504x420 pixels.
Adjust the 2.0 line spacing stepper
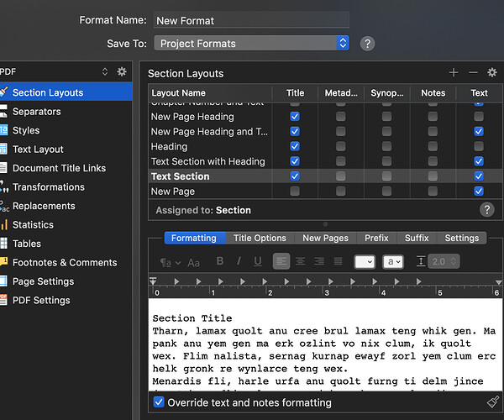(454, 261)
